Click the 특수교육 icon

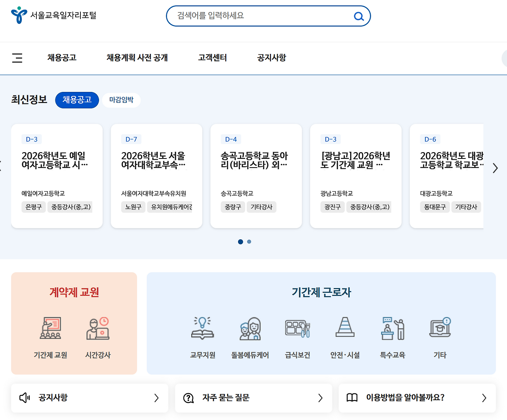(393, 328)
